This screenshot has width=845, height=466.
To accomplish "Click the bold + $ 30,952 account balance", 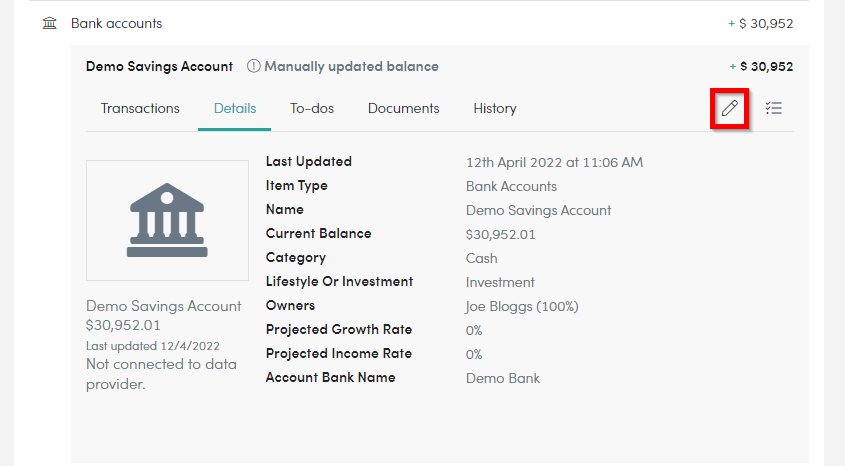I will pyautogui.click(x=761, y=67).
